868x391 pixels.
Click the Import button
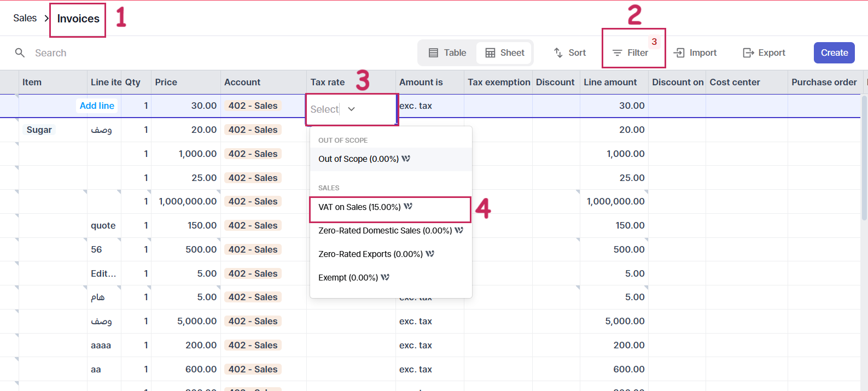pos(695,52)
